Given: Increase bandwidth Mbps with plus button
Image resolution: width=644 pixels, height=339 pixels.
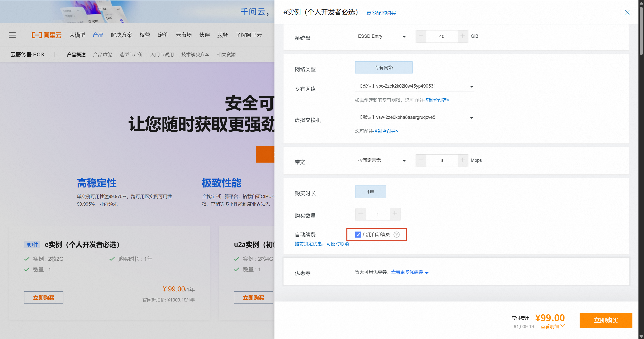Looking at the screenshot, I should pyautogui.click(x=463, y=160).
